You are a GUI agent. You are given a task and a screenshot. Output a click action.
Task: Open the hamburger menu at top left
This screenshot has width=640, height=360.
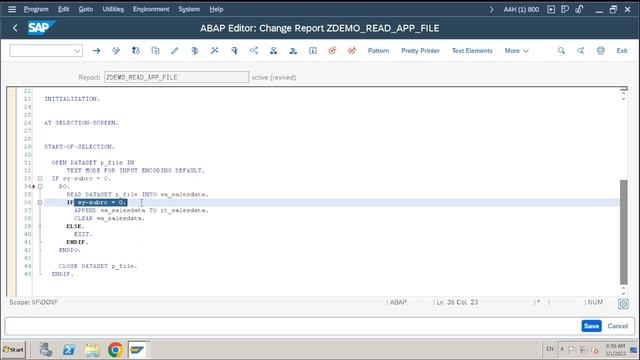click(12, 9)
